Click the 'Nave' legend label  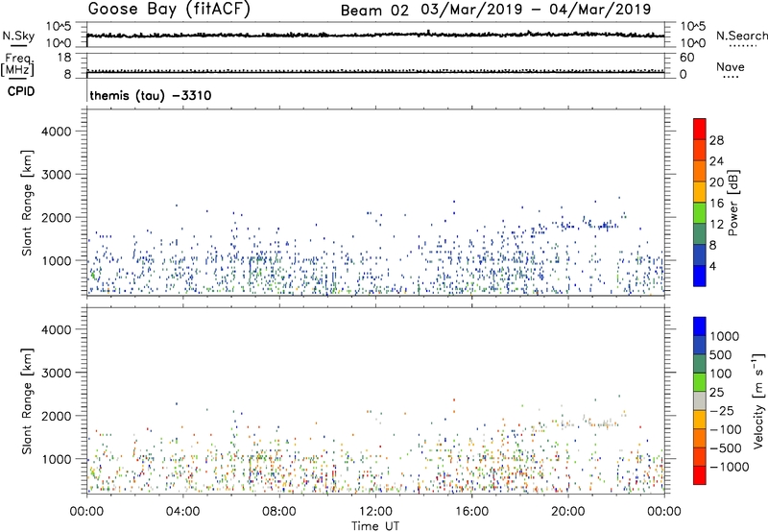(x=731, y=66)
